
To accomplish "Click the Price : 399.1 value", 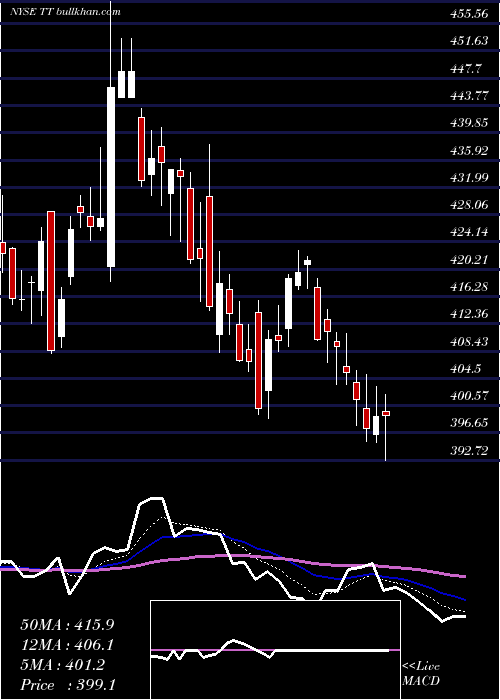I will click(68, 685).
